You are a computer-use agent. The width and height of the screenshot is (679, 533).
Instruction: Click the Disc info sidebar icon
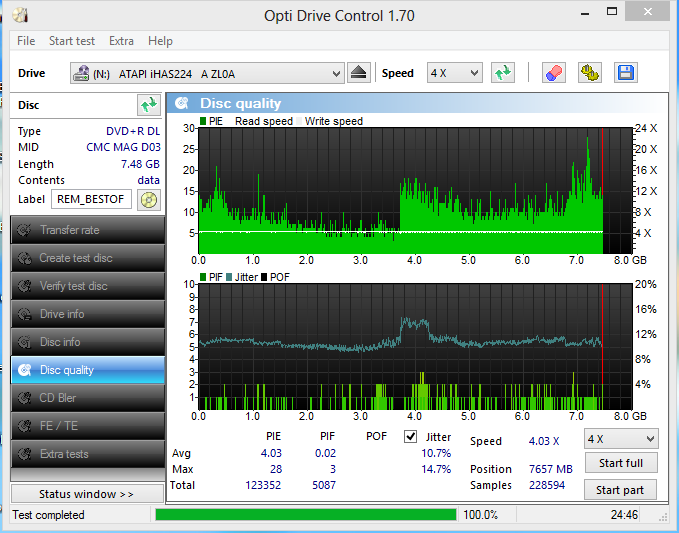tap(25, 342)
